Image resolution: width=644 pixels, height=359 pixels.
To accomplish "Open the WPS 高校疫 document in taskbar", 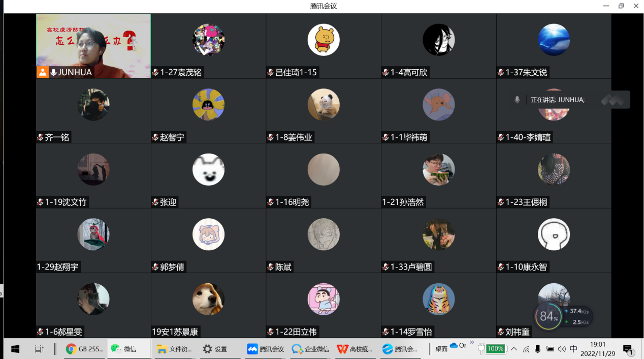I will click(x=356, y=349).
